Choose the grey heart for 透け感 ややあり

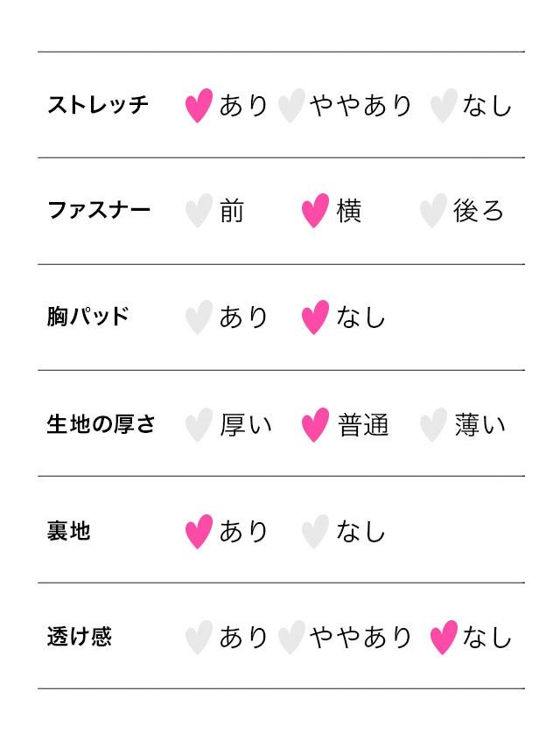[x=290, y=638]
